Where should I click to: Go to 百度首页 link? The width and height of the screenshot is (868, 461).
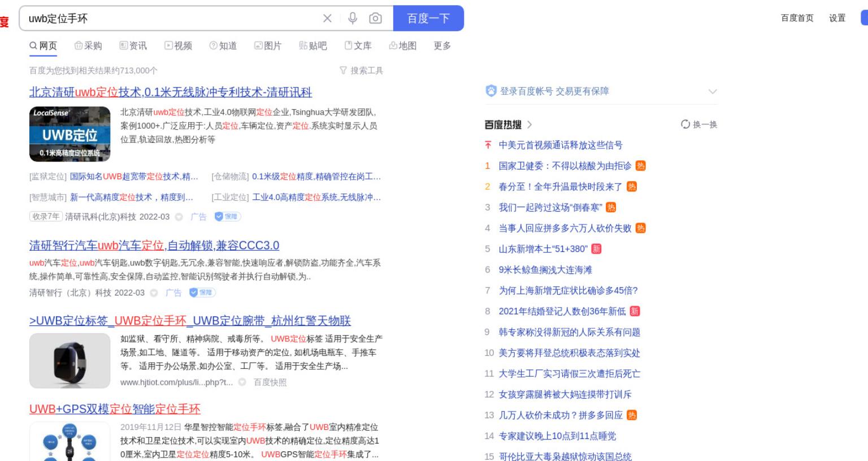(x=797, y=18)
